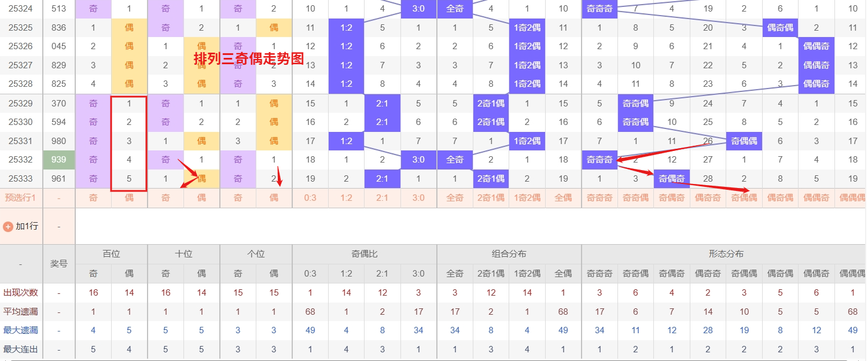Click the 平均遗漏 row label

(x=21, y=312)
